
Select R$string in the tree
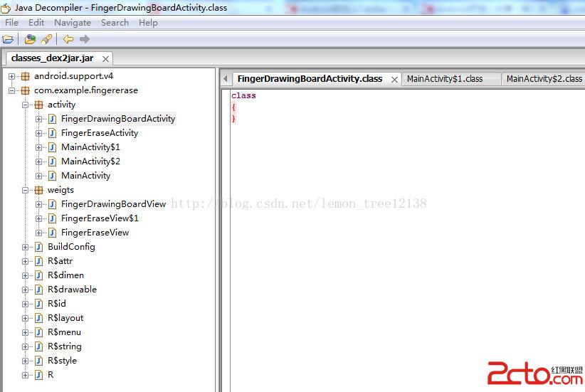65,346
